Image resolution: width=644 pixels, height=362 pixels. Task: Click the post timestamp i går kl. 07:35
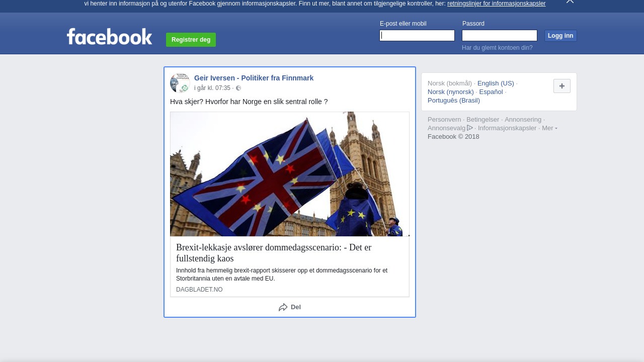click(x=212, y=88)
